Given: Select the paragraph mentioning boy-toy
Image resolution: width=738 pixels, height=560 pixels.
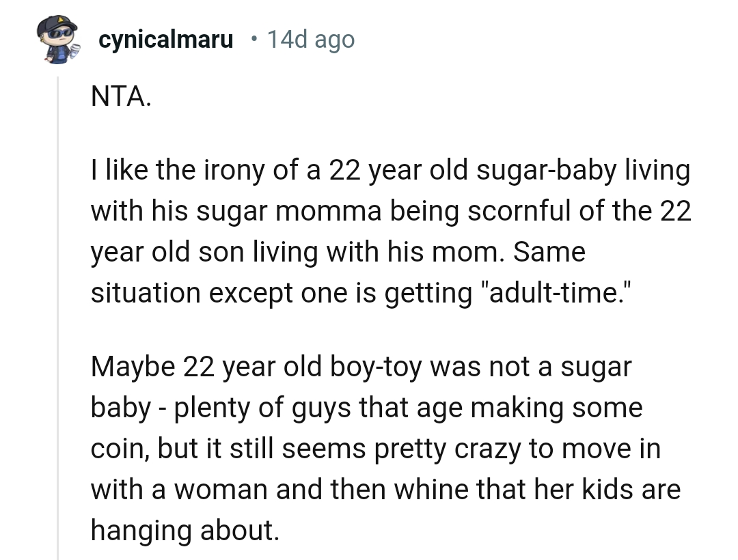Looking at the screenshot, I should pos(383,447).
